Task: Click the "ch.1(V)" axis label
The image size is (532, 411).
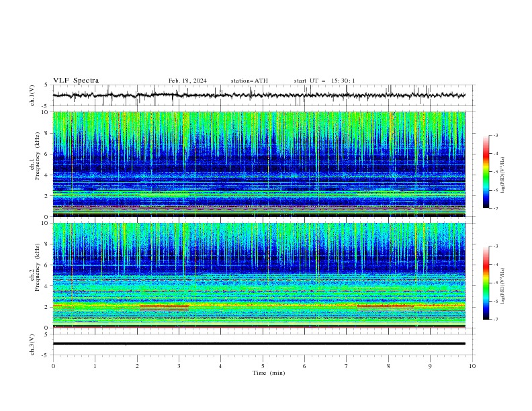Action: 32,95
